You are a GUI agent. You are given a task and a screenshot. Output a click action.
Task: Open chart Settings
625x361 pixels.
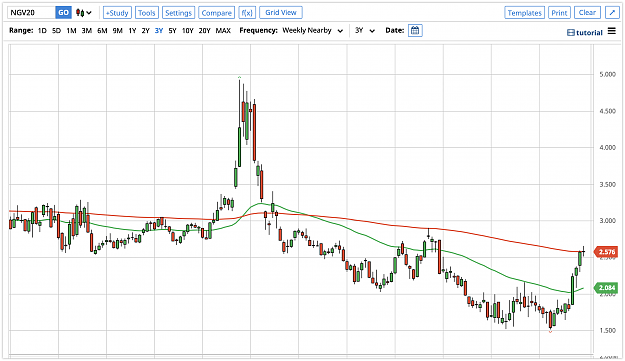point(179,13)
